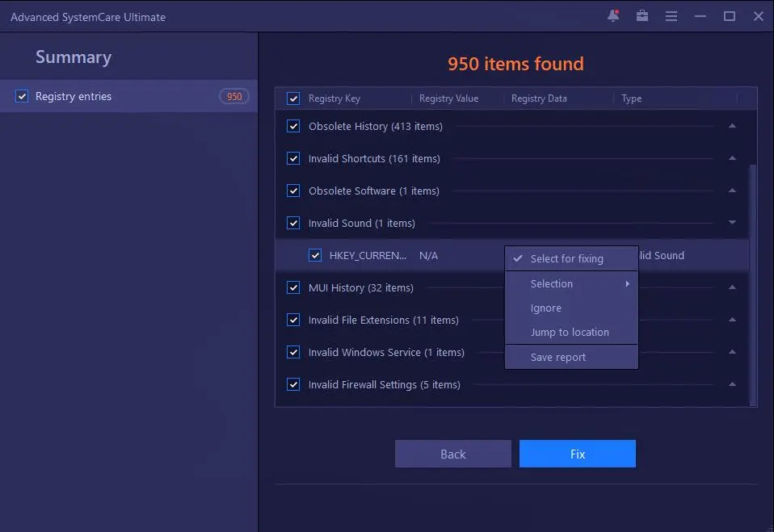Choose Ignore from the context menu
This screenshot has width=774, height=532.
pos(546,308)
